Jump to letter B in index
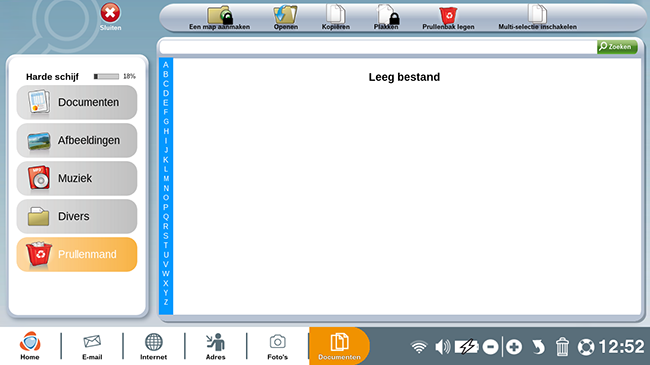The image size is (650, 365). pyautogui.click(x=166, y=74)
